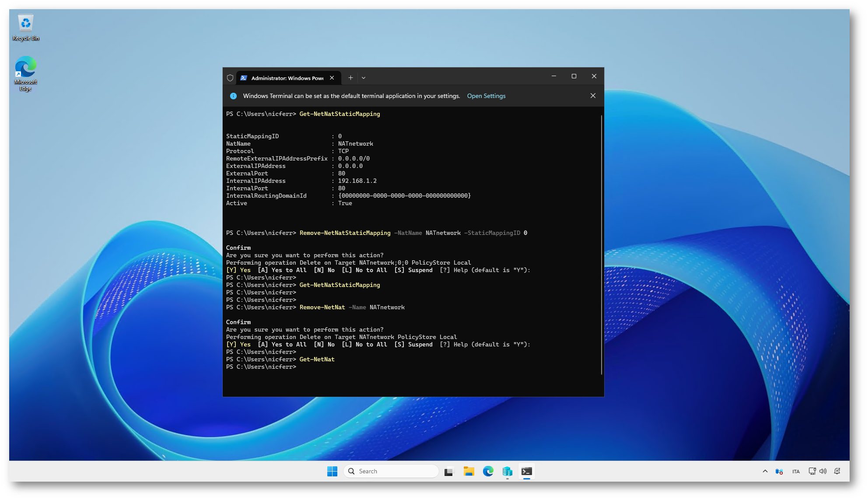Viewport: 868px width, 500px height.
Task: Switch ITA keyboard language indicator
Action: point(796,471)
